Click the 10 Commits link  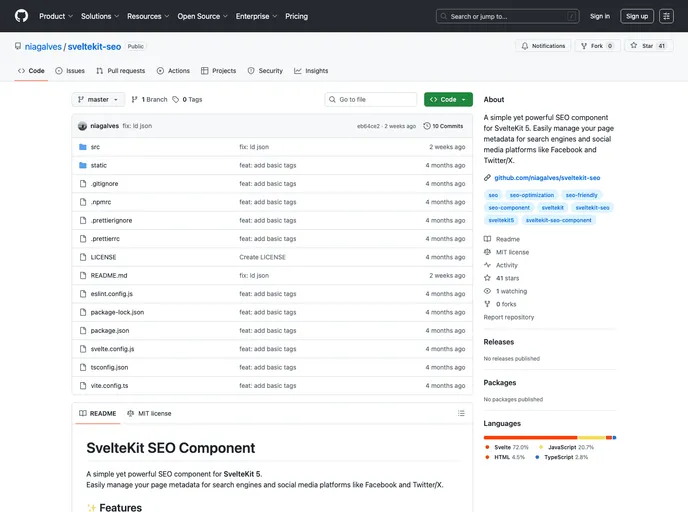click(443, 126)
